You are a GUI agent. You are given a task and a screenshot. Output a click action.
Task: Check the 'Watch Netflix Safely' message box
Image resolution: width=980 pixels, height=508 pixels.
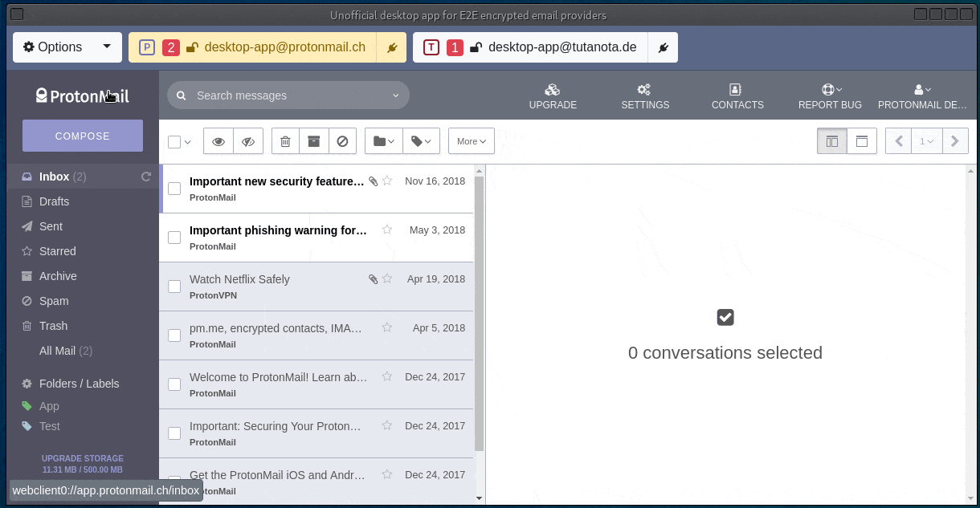coord(174,287)
